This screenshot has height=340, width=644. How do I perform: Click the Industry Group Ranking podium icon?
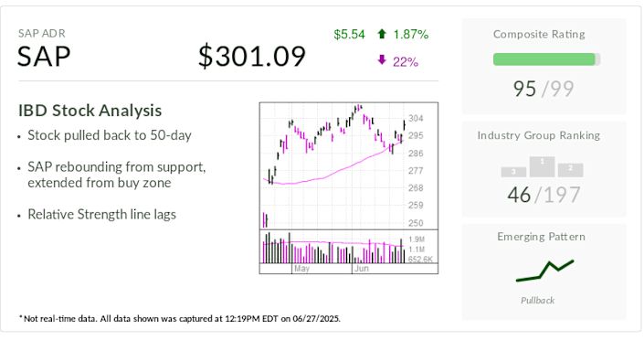[x=542, y=167]
